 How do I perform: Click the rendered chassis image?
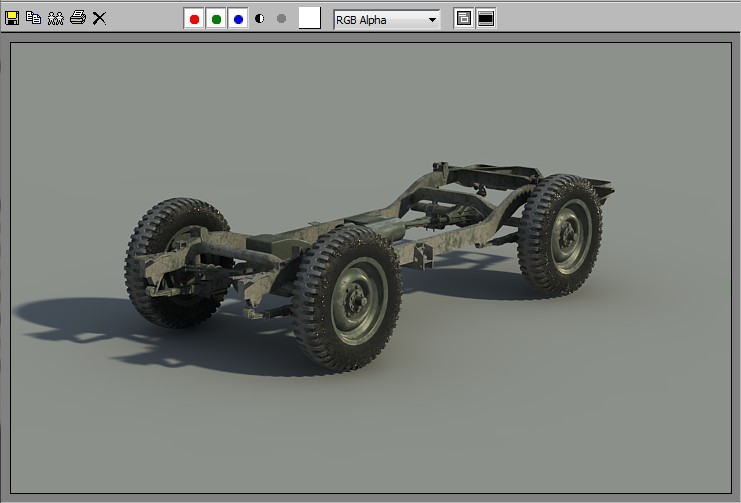pyautogui.click(x=371, y=268)
